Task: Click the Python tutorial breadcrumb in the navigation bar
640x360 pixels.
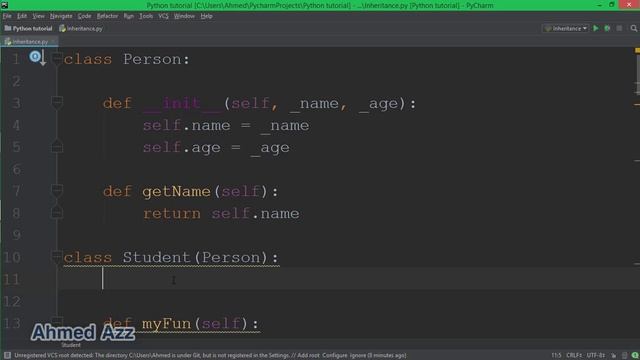Action: pos(29,29)
